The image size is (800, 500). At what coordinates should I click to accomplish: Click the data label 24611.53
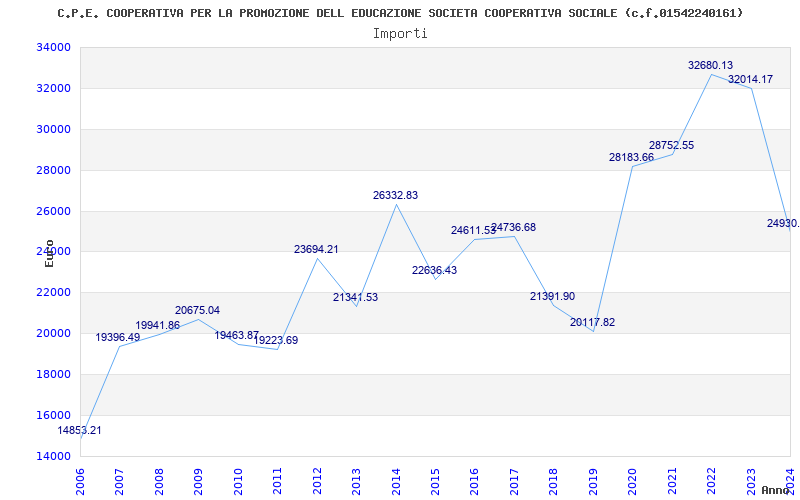pyautogui.click(x=473, y=231)
